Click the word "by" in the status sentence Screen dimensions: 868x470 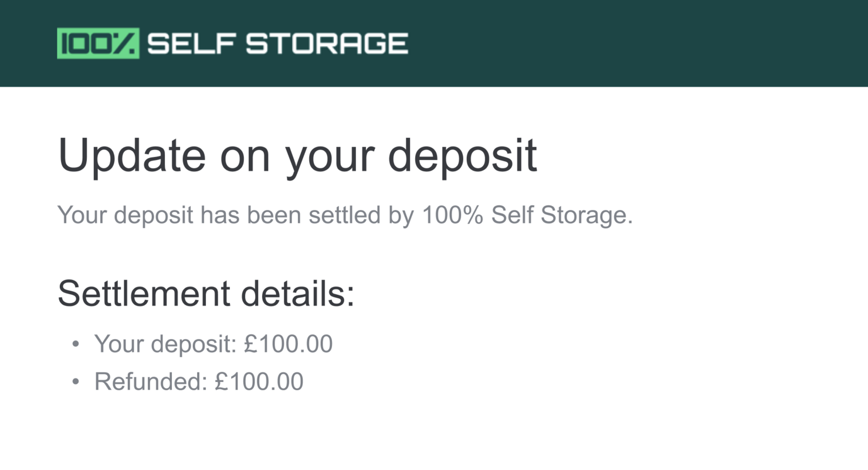[402, 215]
